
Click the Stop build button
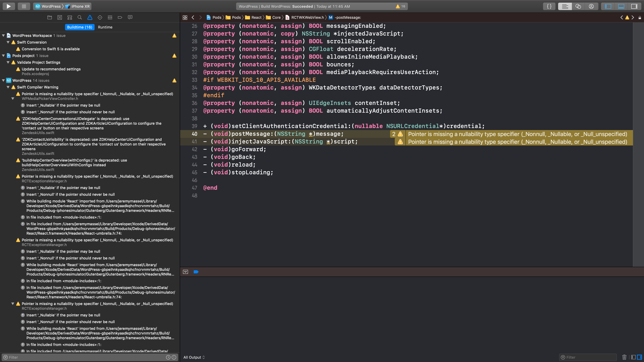click(24, 6)
